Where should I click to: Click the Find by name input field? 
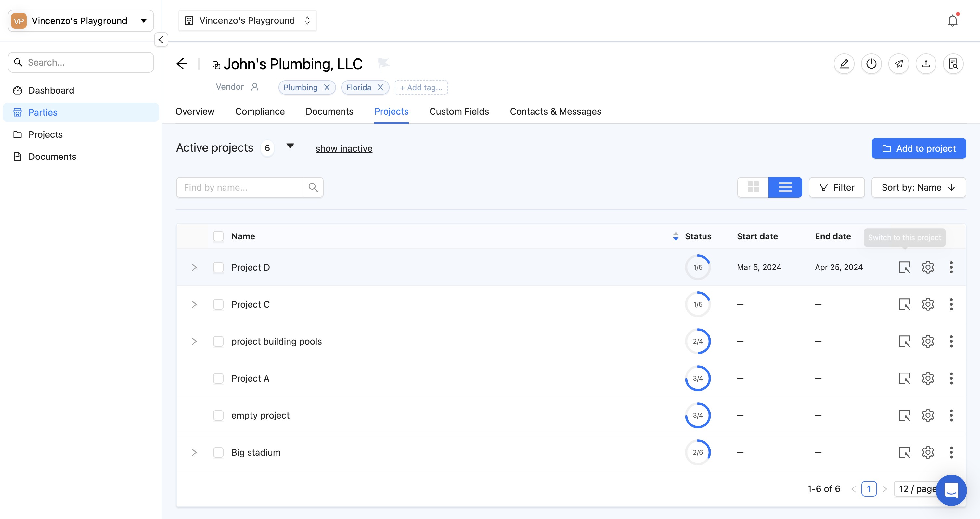pos(240,187)
